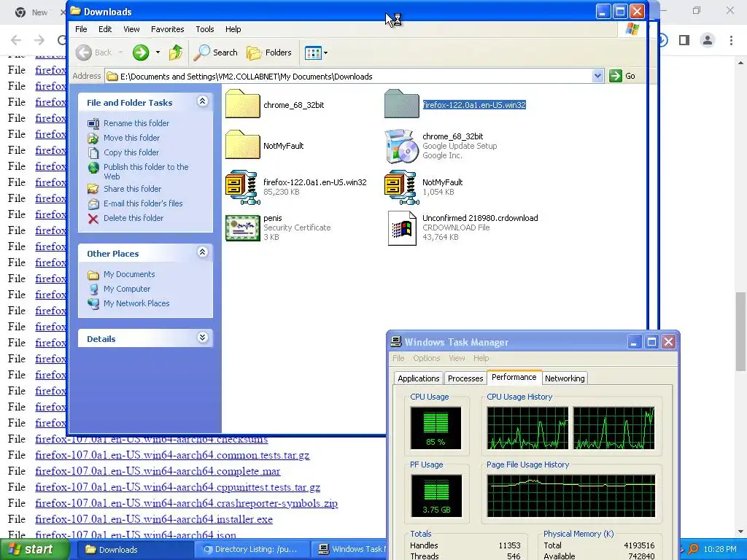Select the Security Certificate file icon
This screenshot has height=560, width=747.
[242, 228]
